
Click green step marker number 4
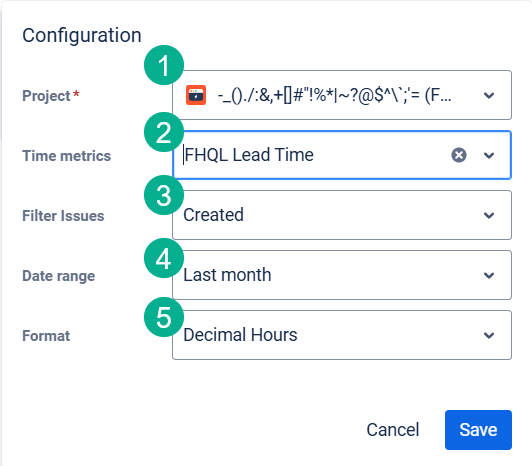point(164,258)
